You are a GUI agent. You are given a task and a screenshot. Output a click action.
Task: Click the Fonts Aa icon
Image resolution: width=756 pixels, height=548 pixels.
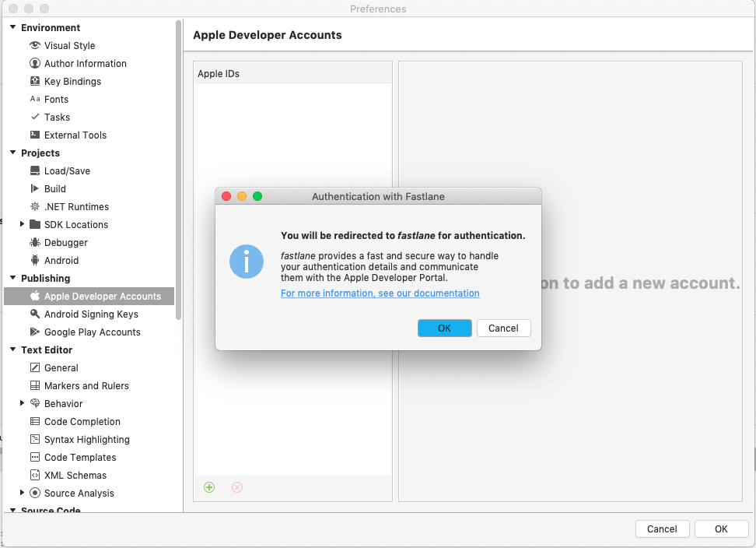coord(35,99)
